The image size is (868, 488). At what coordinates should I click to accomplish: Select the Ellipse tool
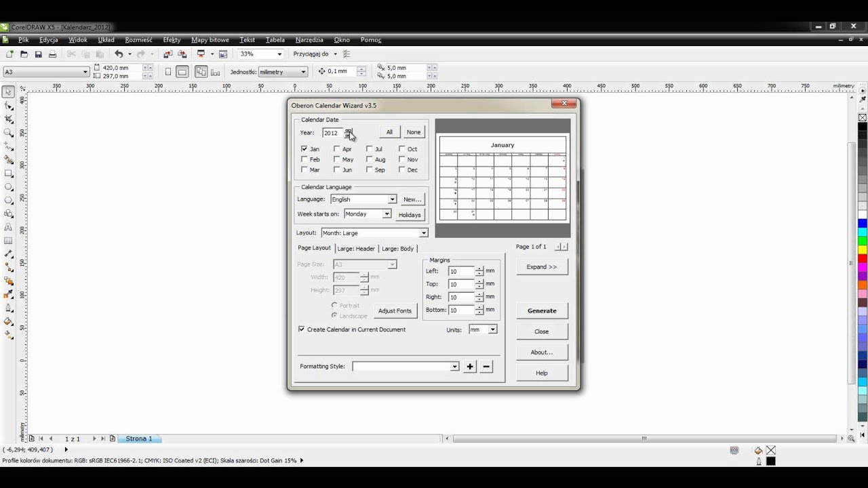coord(9,186)
